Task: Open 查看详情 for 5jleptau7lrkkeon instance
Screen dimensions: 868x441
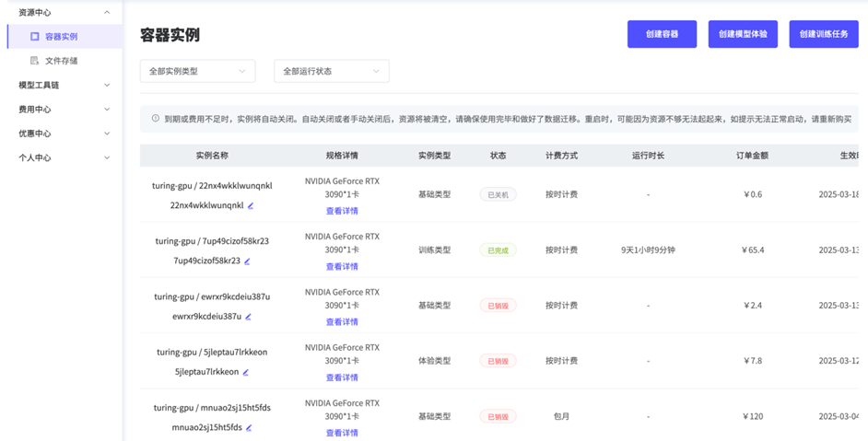Action: point(342,377)
